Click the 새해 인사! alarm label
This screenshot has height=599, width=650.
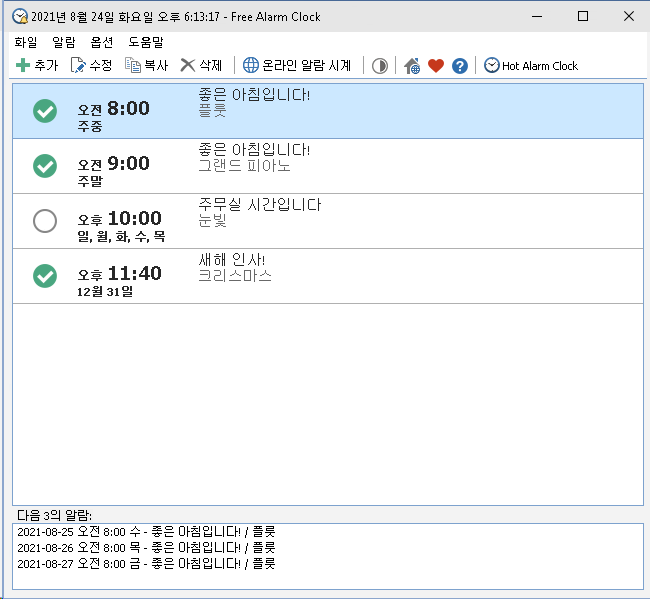(232, 259)
